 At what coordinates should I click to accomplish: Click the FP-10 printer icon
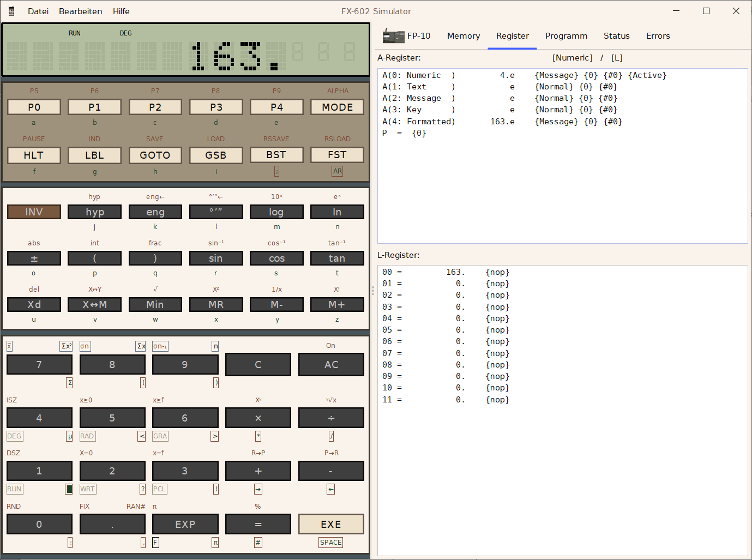[x=393, y=36]
